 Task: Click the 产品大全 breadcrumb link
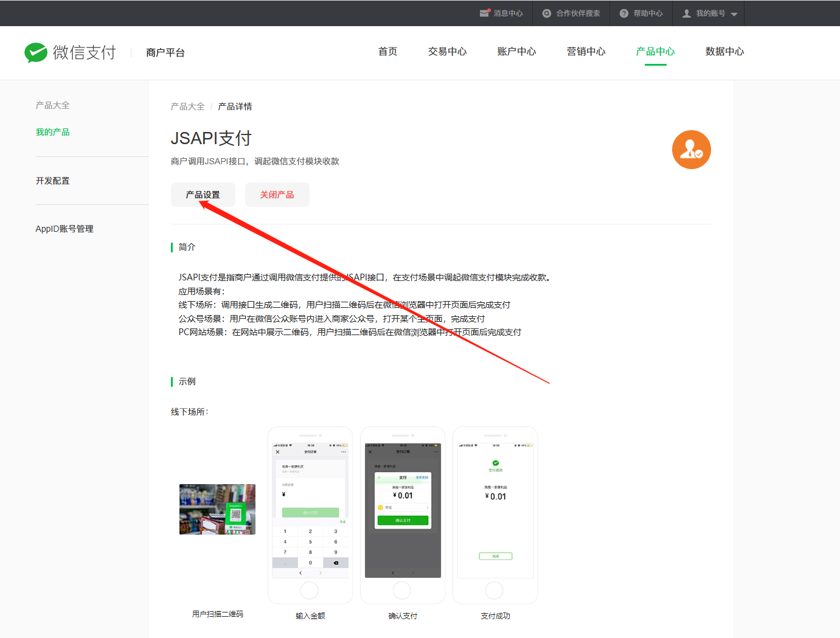tap(188, 106)
